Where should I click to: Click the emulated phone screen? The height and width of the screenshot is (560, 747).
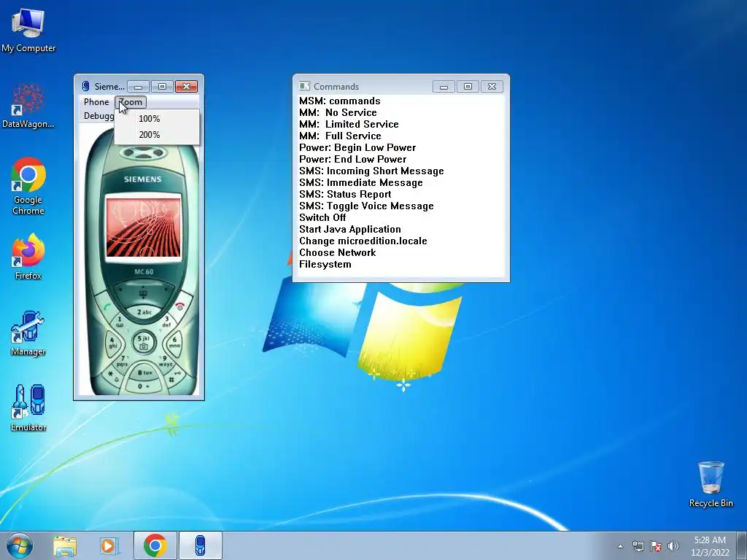coord(143,226)
